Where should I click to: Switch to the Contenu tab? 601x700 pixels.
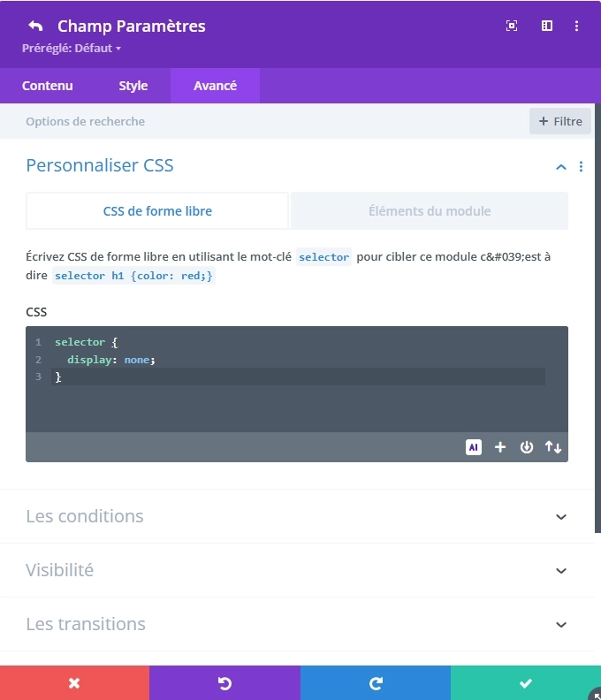[48, 86]
